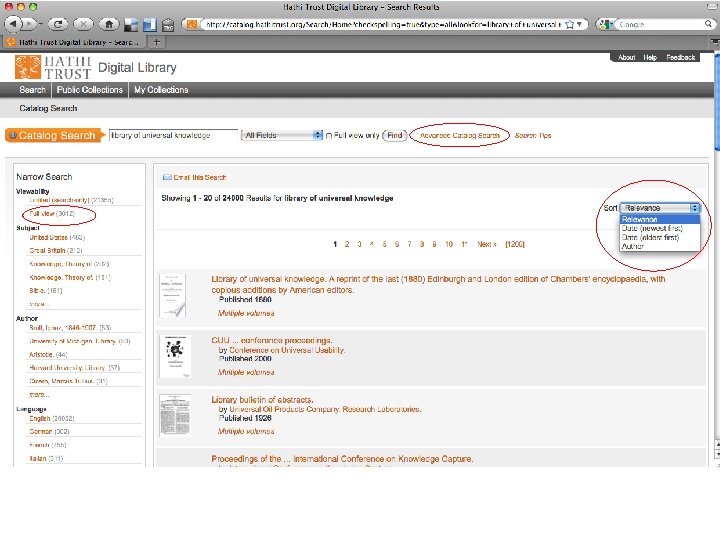Go back with the browser Back arrow
This screenshot has width=720, height=540.
[13, 24]
